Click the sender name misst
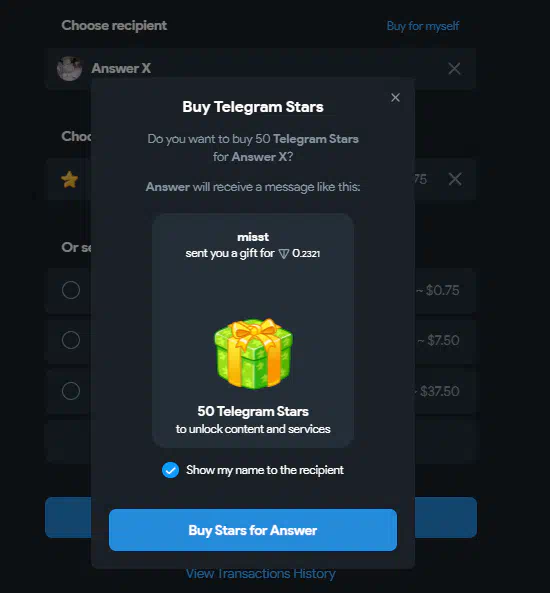The height and width of the screenshot is (593, 550). coord(253,237)
